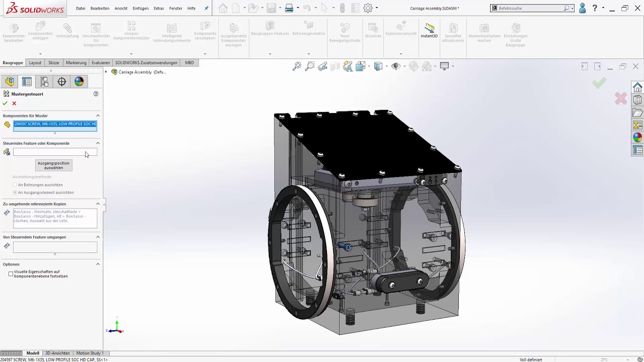The width and height of the screenshot is (644, 362).
Task: Open the Design Library task pane icon
Action: pos(637,100)
